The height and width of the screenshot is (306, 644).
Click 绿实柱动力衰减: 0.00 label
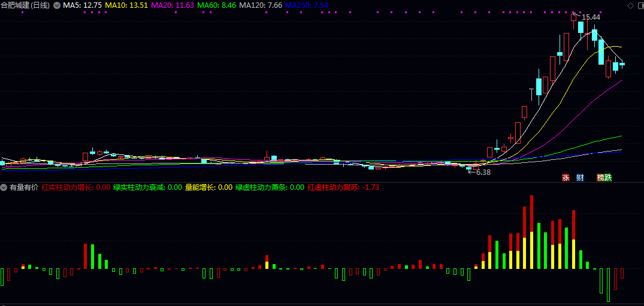[x=147, y=187]
